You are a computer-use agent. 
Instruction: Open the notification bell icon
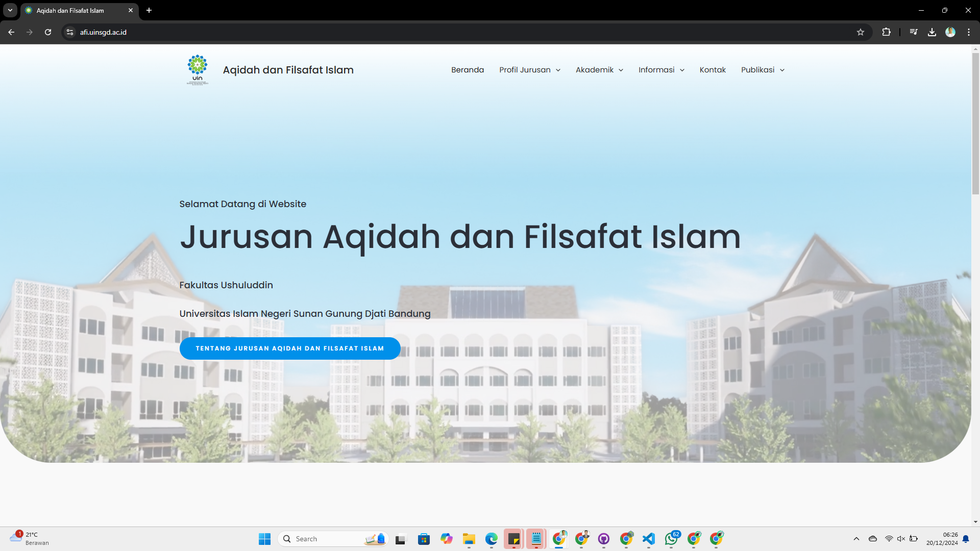point(966,539)
